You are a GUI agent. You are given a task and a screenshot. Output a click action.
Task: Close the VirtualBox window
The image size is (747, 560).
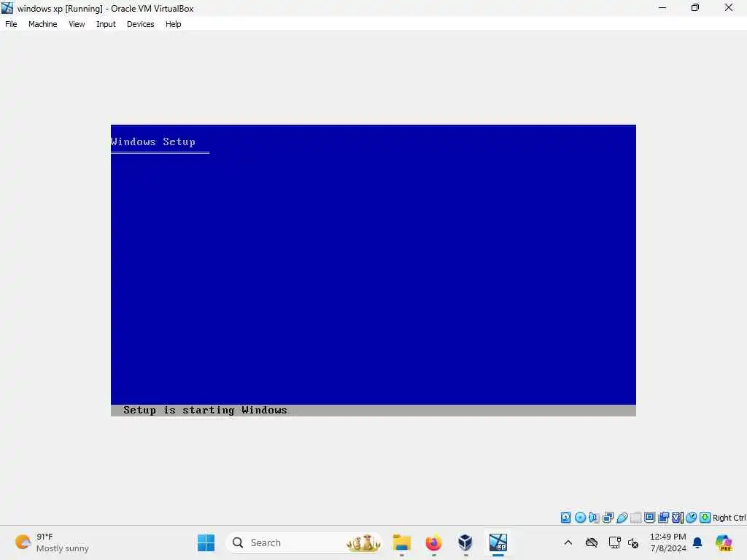click(x=729, y=8)
